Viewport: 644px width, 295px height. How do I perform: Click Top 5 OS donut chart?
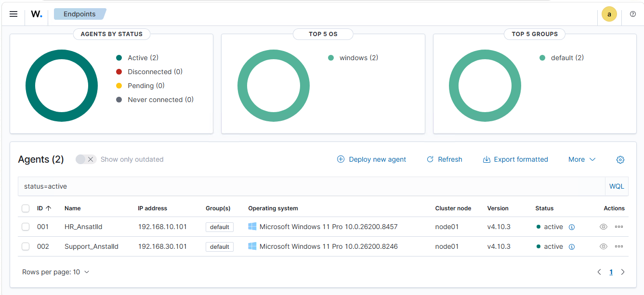point(274,86)
